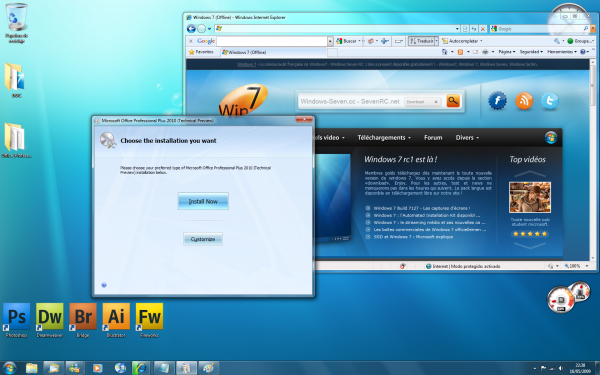Open the Paint palette taskbar icon

tap(209, 368)
